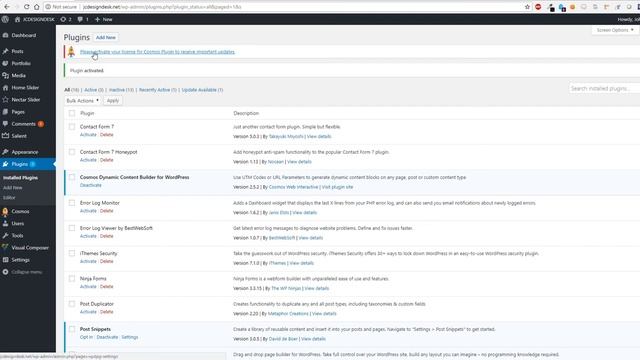Open the JCDESIGNDESK site home icon
This screenshot has height=360, width=640.
tap(17, 19)
